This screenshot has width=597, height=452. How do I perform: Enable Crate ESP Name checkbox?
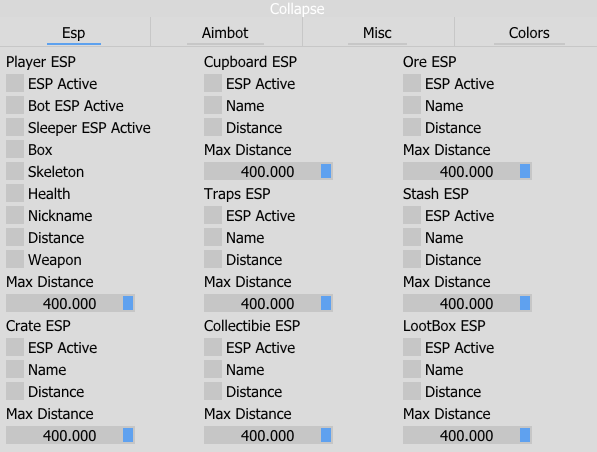point(15,369)
